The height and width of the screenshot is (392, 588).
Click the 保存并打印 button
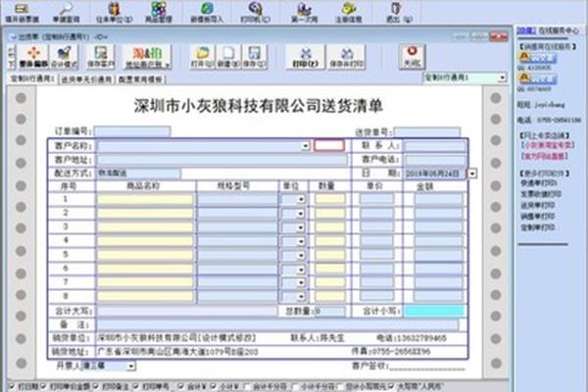click(347, 57)
